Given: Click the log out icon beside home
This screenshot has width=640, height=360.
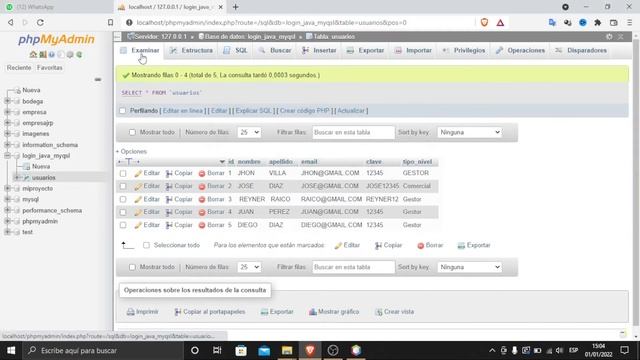Looking at the screenshot, I should [42, 54].
